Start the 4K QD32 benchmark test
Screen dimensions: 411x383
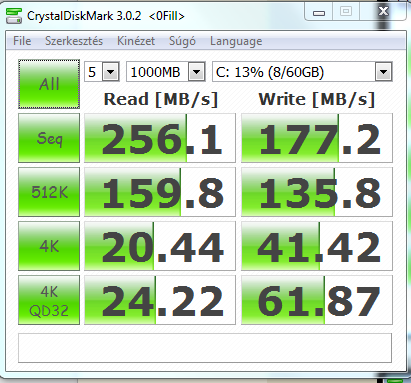tap(49, 300)
